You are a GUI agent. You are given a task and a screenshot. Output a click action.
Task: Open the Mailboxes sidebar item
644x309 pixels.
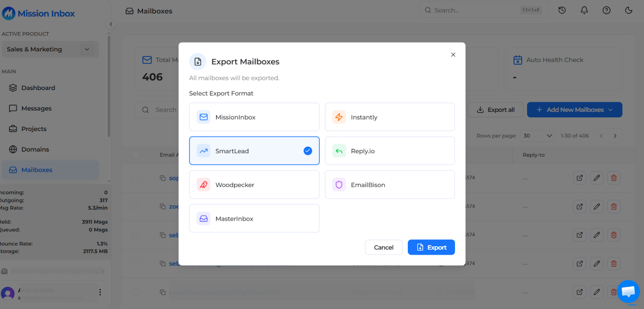(x=50, y=170)
